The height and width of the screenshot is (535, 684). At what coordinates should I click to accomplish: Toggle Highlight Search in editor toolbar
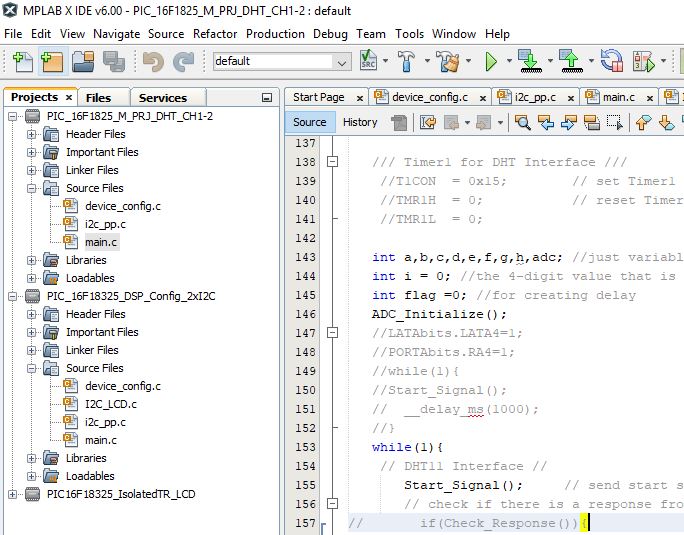[592, 123]
